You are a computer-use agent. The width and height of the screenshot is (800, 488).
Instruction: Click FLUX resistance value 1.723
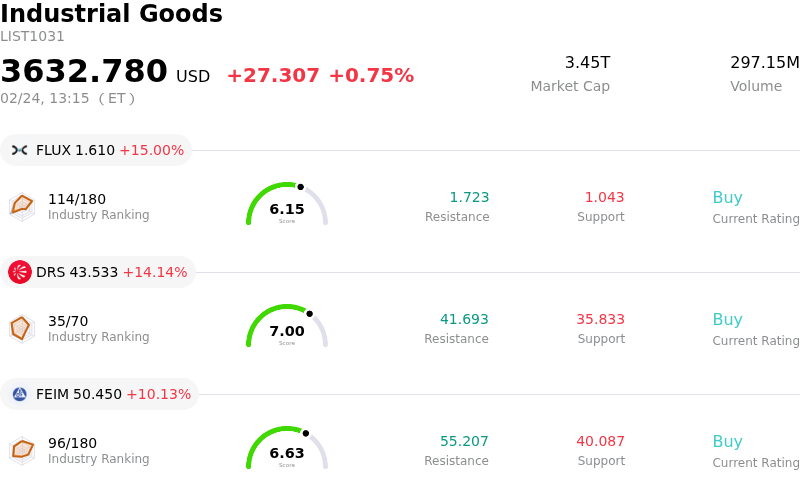469,198
